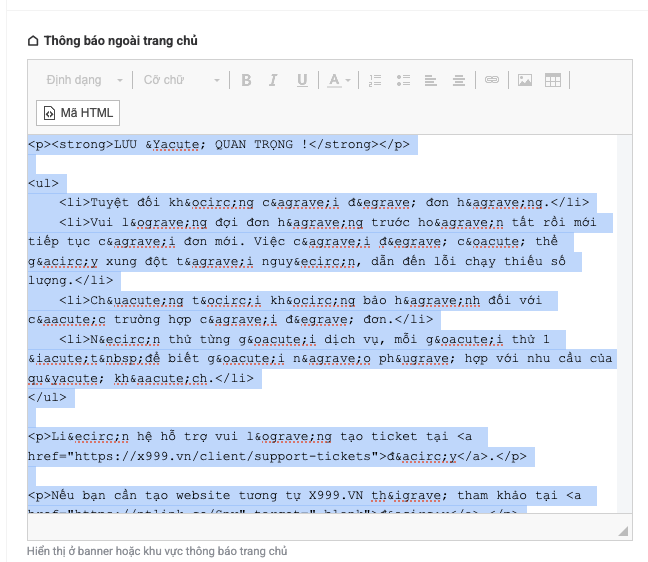The image size is (648, 562).
Task: Grab the editor resize handle corner
Action: (x=623, y=530)
